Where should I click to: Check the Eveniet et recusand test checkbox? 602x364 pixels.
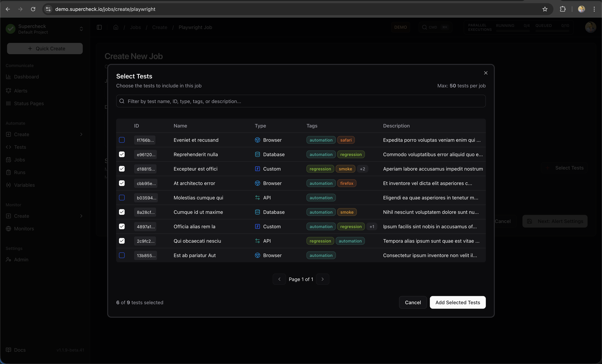point(122,140)
